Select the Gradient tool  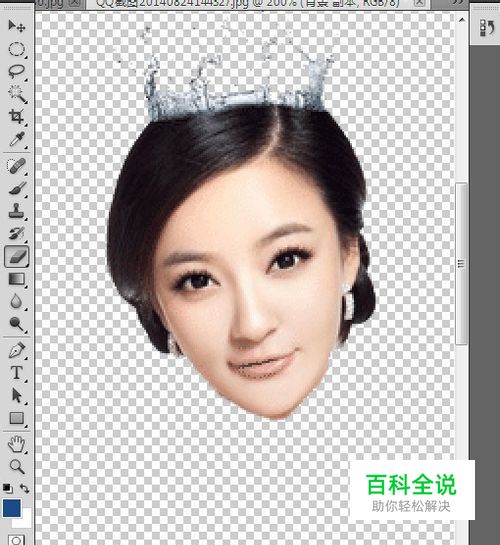(16, 279)
